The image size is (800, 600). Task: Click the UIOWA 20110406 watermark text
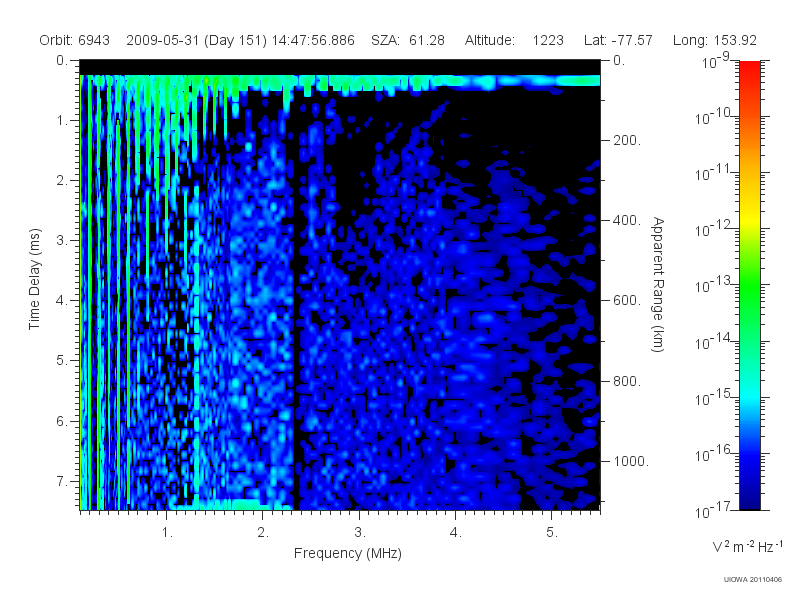753,580
